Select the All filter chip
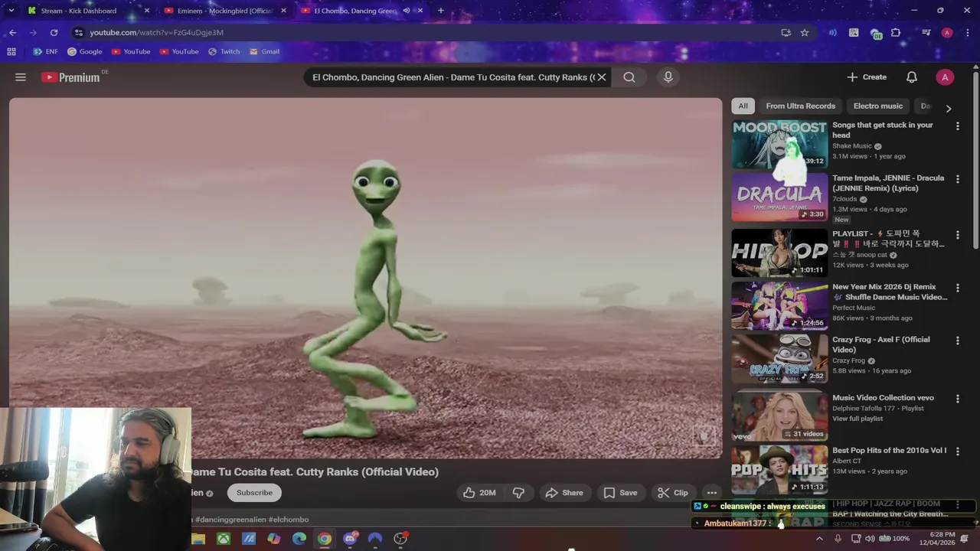 (x=743, y=106)
